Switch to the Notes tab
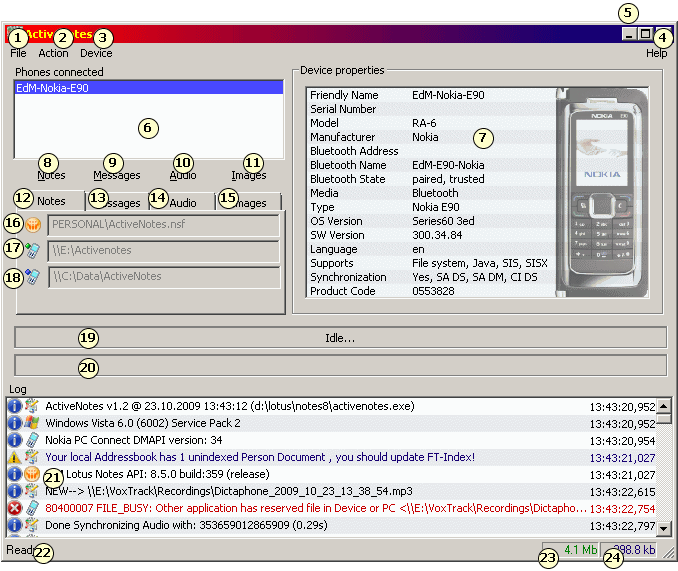678x571 pixels. tap(51, 201)
